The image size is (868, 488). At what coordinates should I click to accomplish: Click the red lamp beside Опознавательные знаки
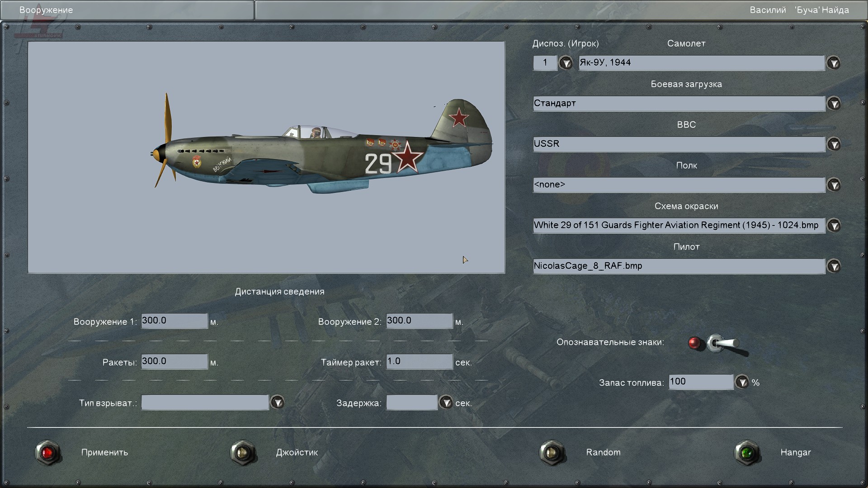pos(694,343)
